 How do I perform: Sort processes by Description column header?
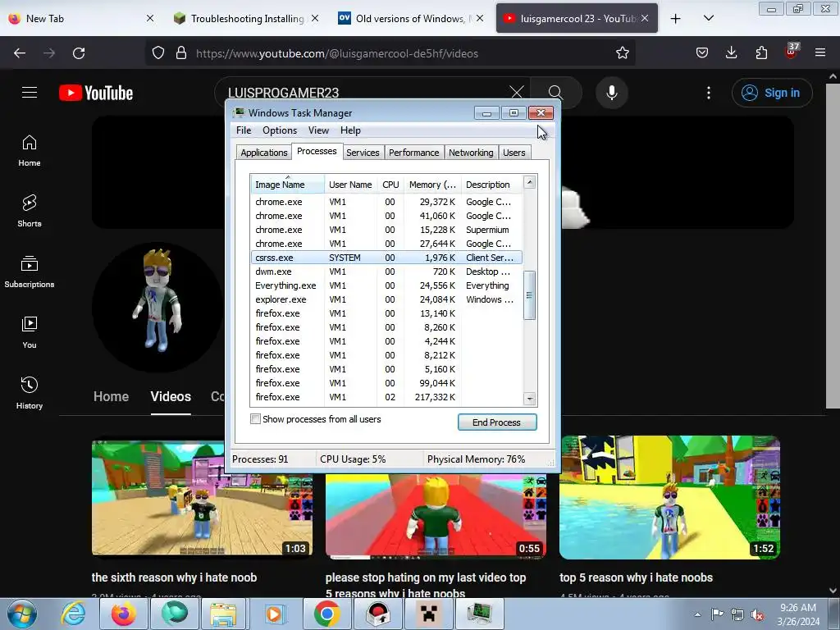point(492,185)
